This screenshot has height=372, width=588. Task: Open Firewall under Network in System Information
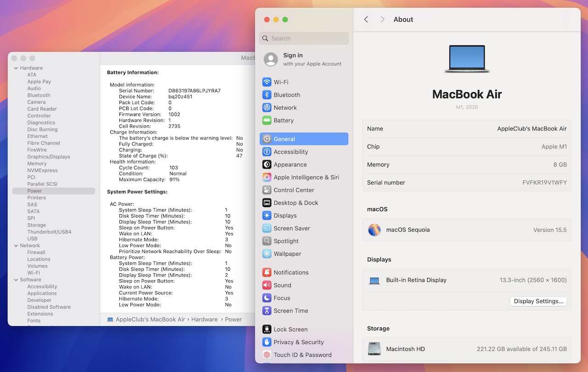[36, 253]
